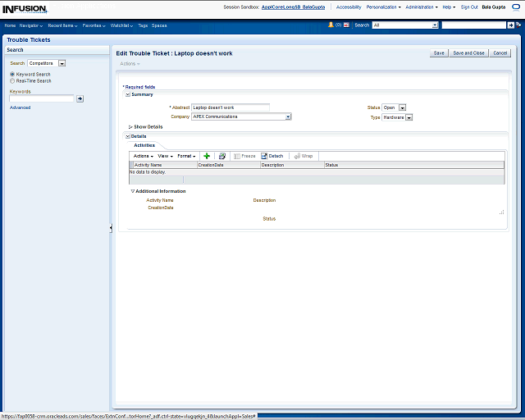Open the Company dropdown list
The height and width of the screenshot is (420, 525).
click(x=288, y=116)
